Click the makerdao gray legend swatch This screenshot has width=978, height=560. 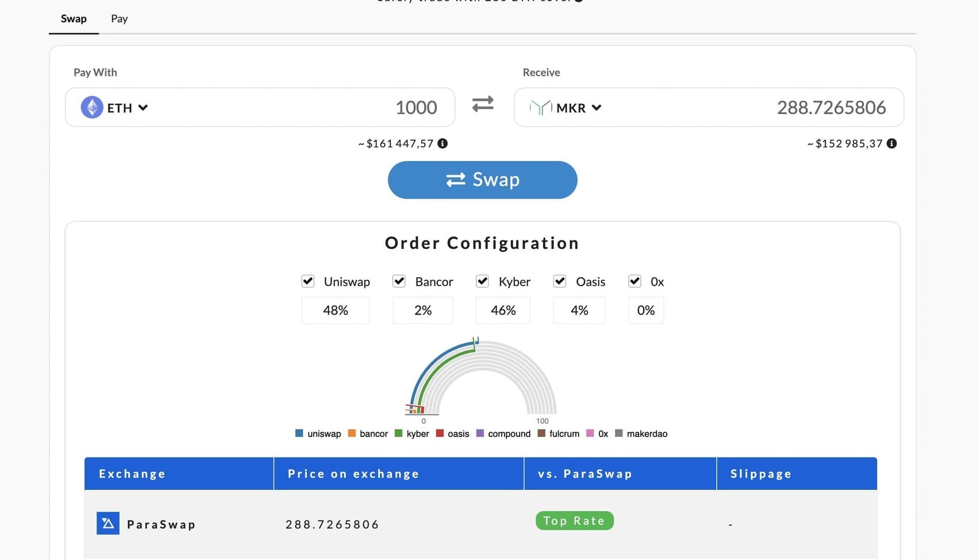619,434
